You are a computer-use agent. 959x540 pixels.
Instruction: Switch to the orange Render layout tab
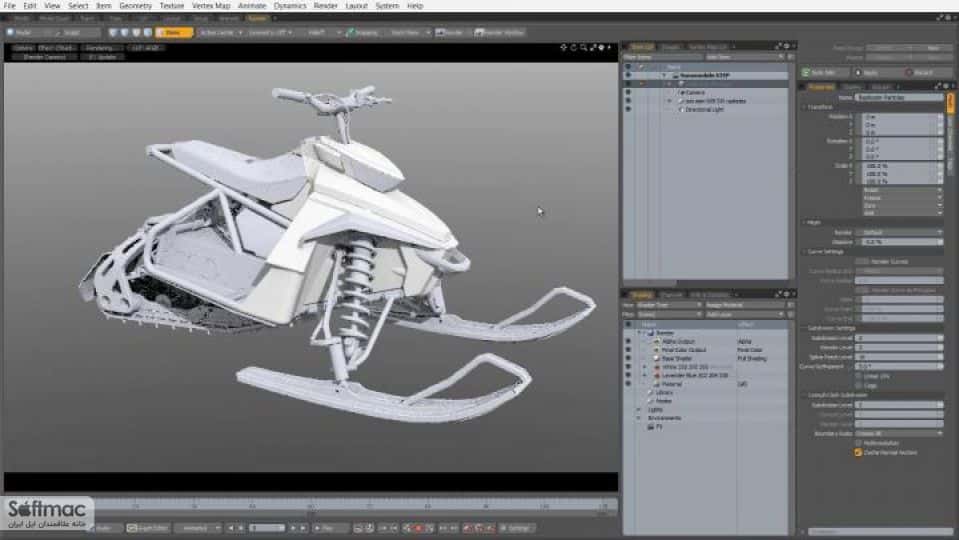pyautogui.click(x=257, y=18)
